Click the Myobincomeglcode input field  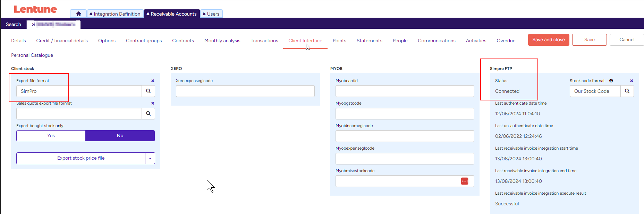click(x=405, y=136)
